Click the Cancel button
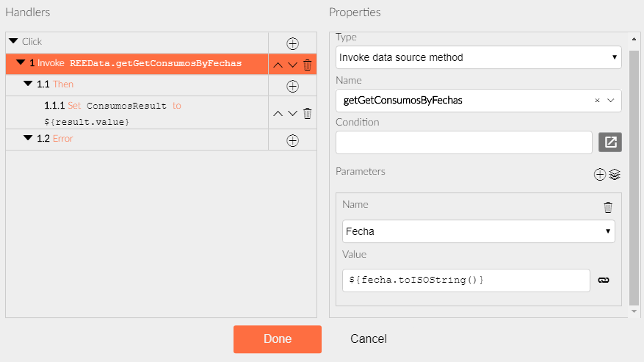 click(x=369, y=339)
